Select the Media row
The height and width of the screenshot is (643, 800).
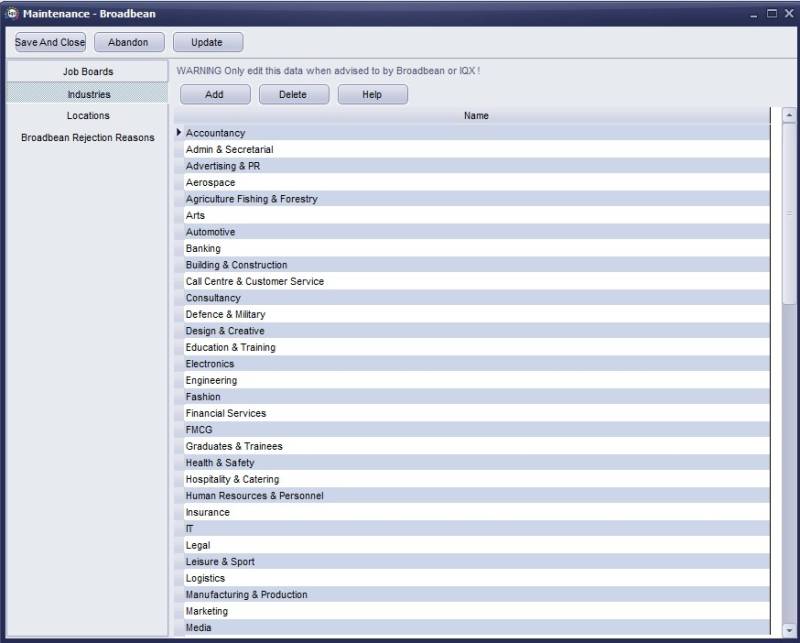pos(477,628)
